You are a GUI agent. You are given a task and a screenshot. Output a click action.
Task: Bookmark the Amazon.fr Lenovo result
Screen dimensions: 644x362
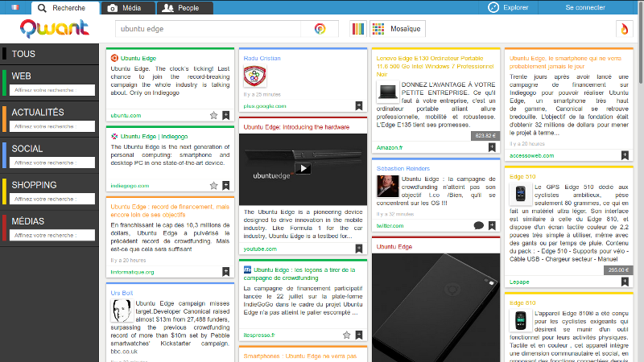pyautogui.click(x=492, y=147)
